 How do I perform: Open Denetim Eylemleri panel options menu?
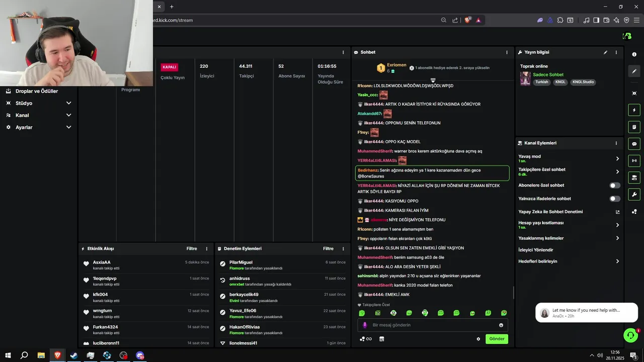click(343, 249)
